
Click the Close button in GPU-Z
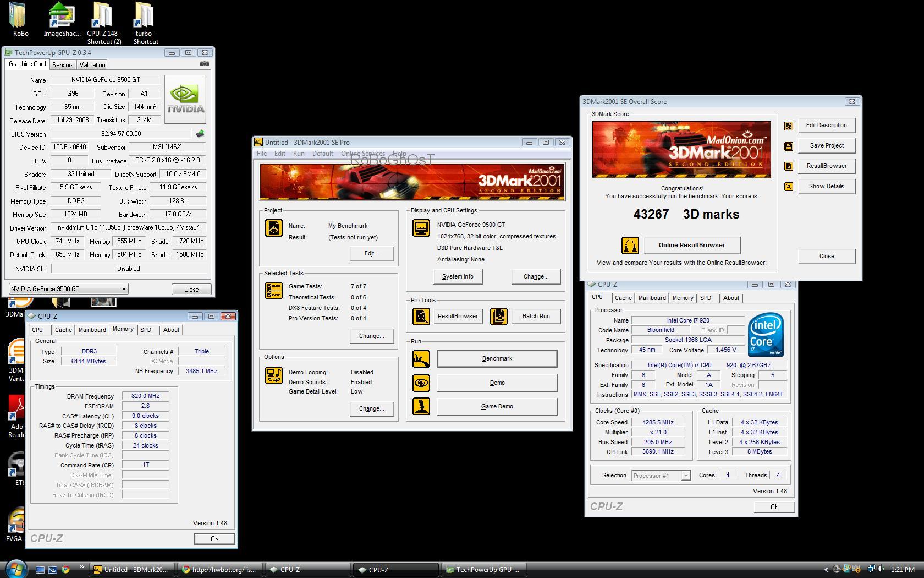click(191, 290)
